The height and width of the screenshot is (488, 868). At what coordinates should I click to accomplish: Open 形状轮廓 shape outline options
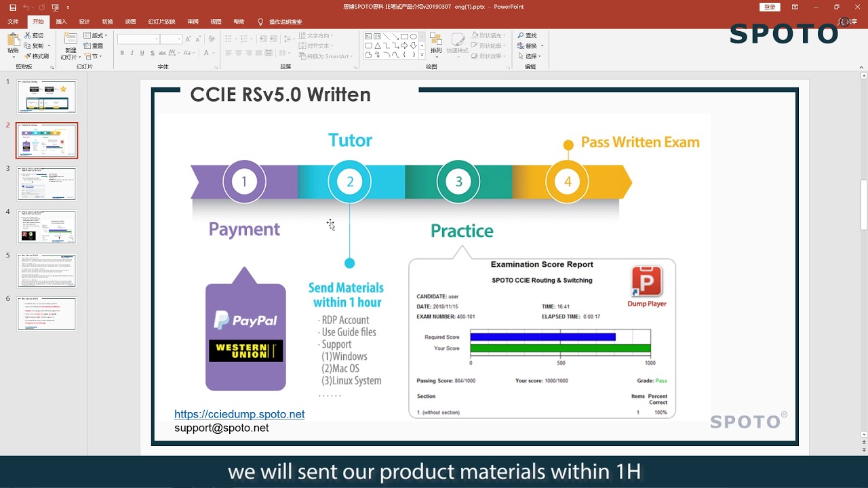(489, 45)
